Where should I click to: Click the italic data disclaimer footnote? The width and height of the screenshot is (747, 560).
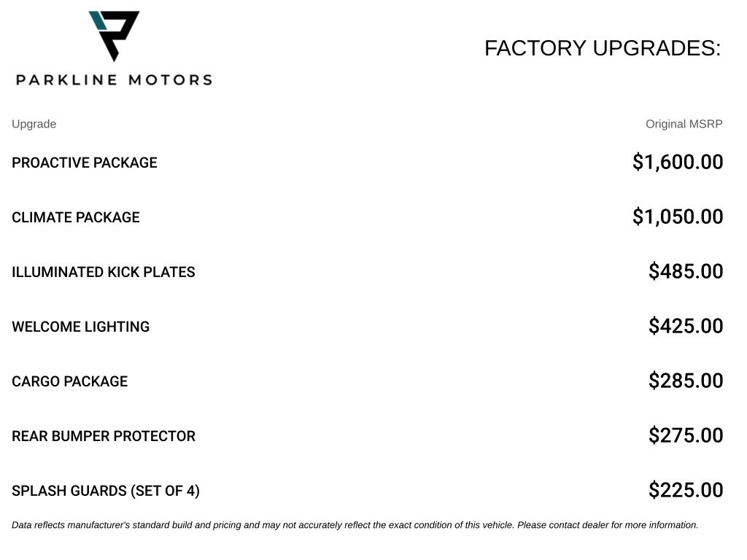click(x=355, y=525)
